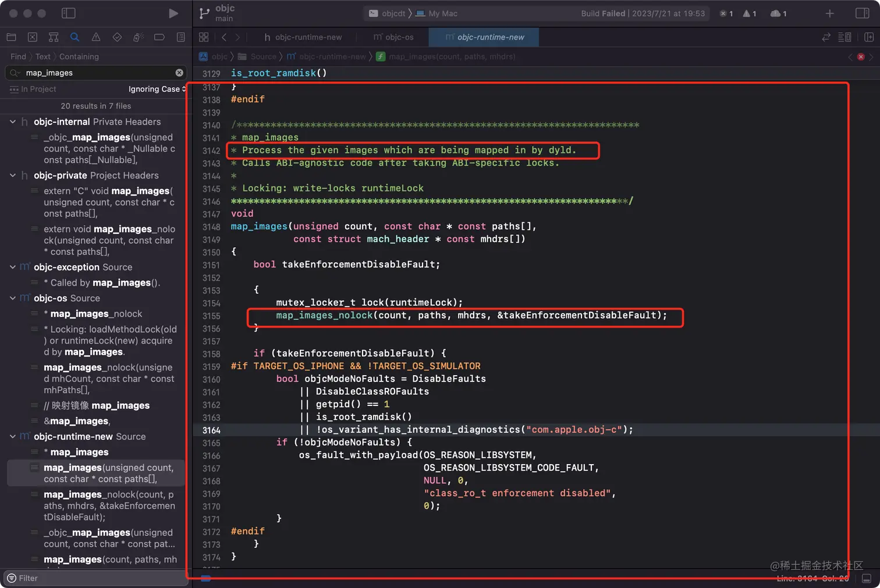
Task: Collapse the objc-internal Private Headers group
Action: point(12,122)
